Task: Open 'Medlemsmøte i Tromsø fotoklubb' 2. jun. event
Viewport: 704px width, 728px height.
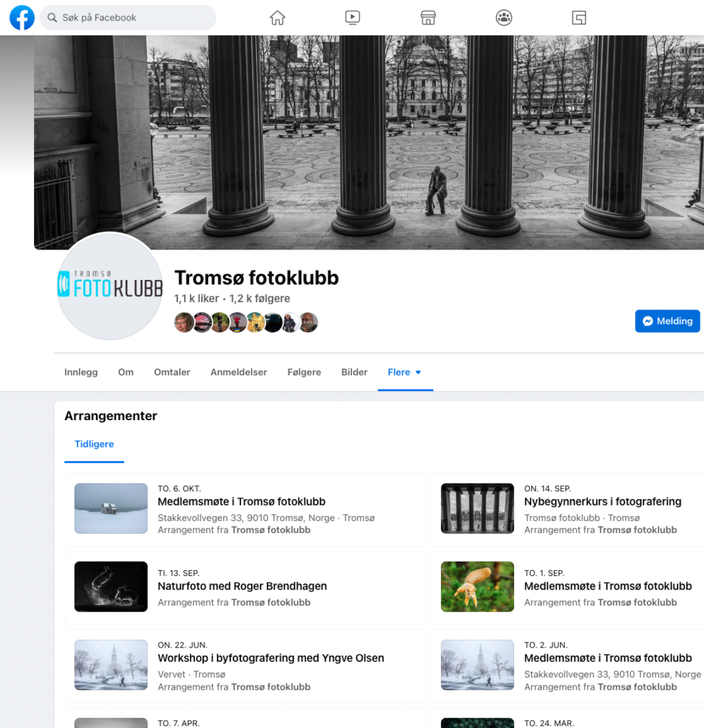Action: [608, 658]
